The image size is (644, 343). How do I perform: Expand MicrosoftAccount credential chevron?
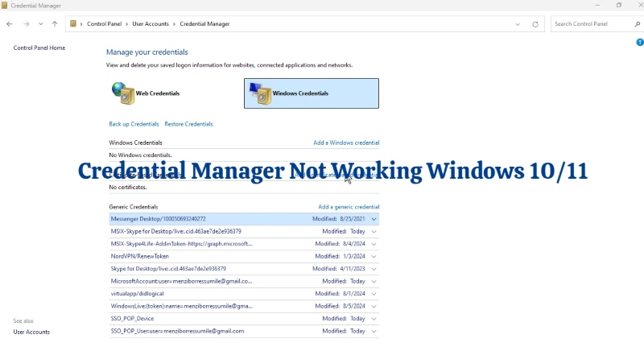(x=374, y=281)
